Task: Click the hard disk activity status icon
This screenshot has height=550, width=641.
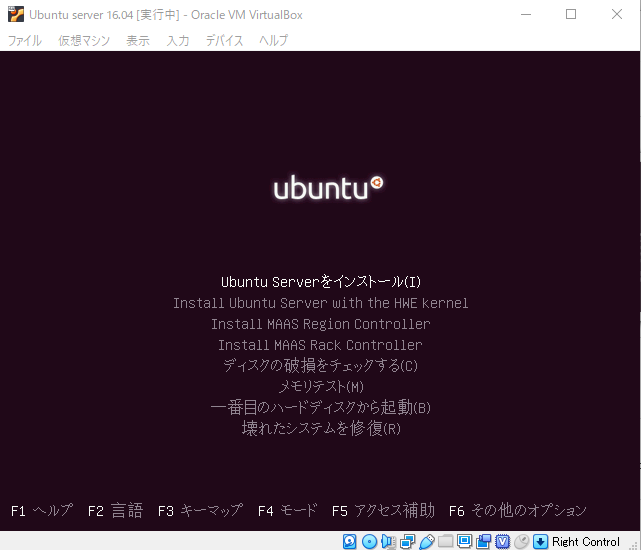Action: pyautogui.click(x=350, y=541)
